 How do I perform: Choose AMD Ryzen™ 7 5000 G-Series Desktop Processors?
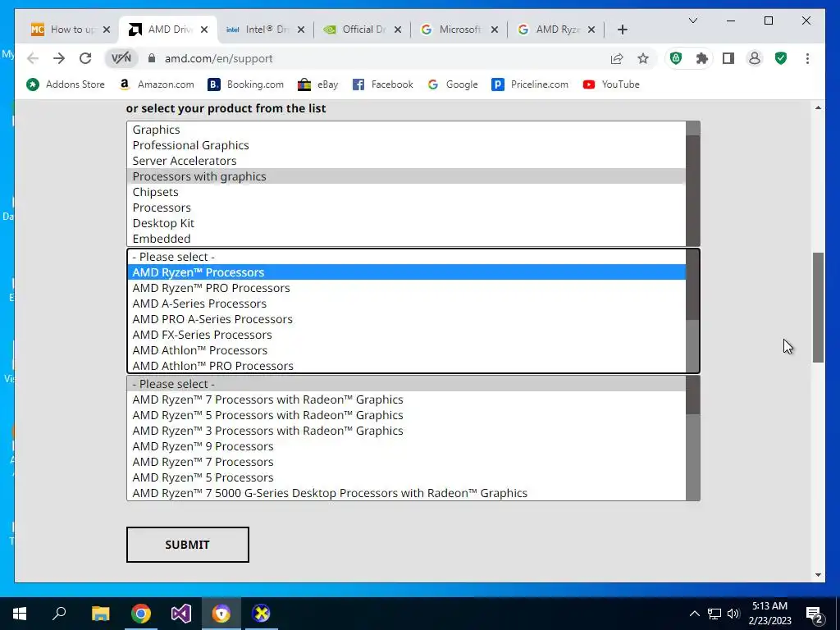point(406,493)
